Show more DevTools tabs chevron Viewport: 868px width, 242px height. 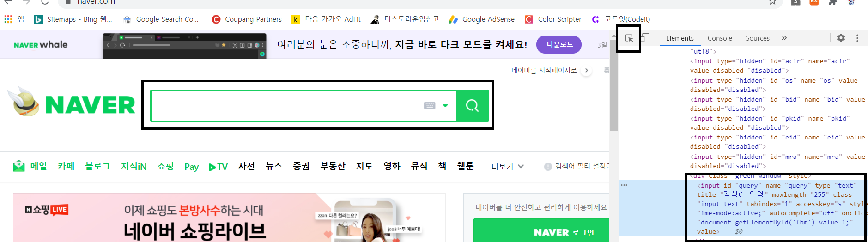point(784,38)
